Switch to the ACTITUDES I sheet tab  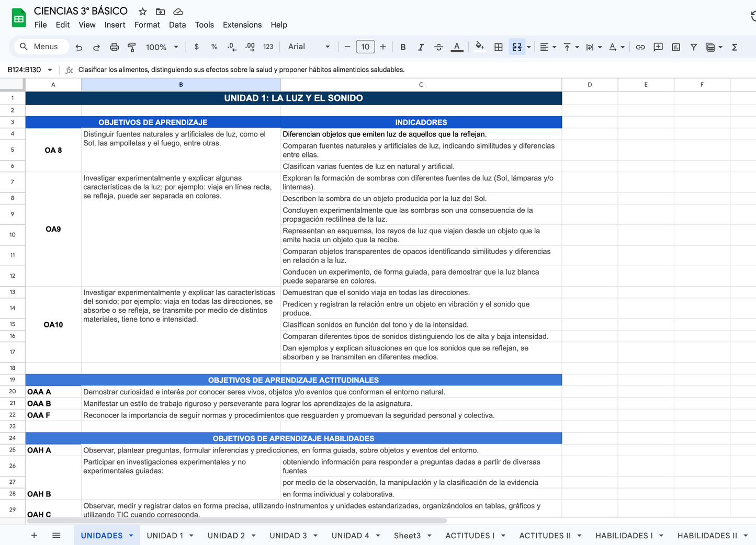pyautogui.click(x=469, y=536)
